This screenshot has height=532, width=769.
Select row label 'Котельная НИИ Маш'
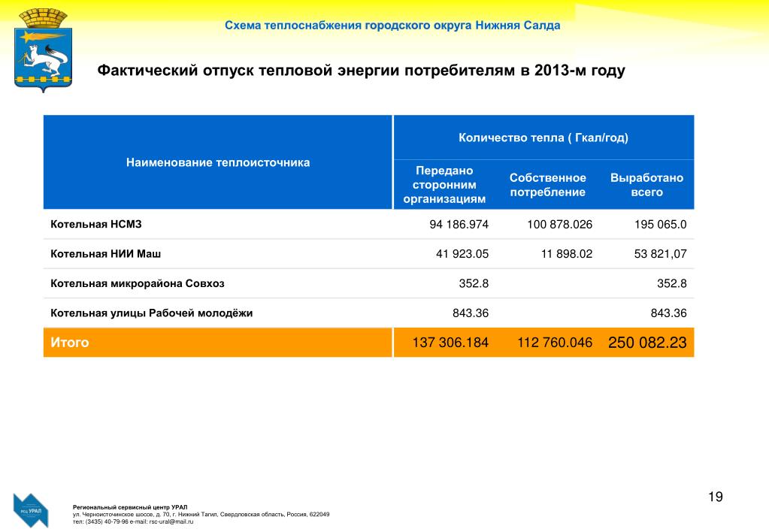point(105,254)
